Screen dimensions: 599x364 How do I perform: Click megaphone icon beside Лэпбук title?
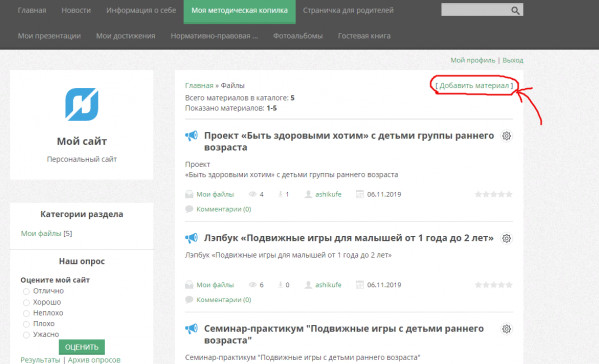tap(191, 238)
